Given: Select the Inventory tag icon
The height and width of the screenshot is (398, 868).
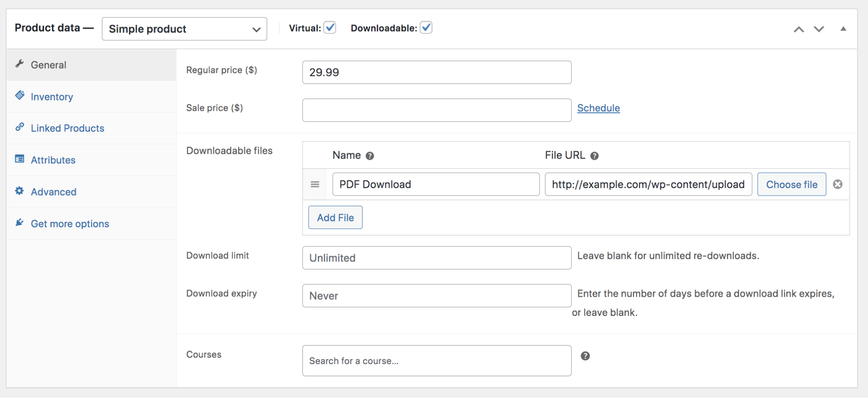Looking at the screenshot, I should point(19,95).
